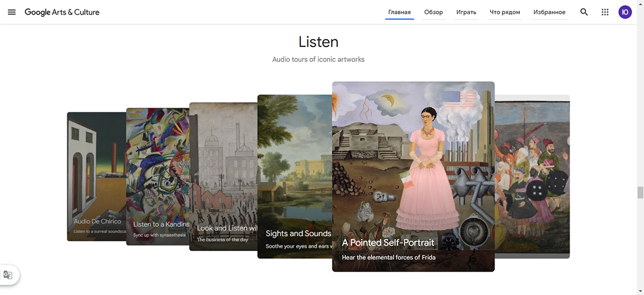Click the 'A Pointed Self-Portrait' title text
Image resolution: width=644 pixels, height=295 pixels.
point(388,242)
